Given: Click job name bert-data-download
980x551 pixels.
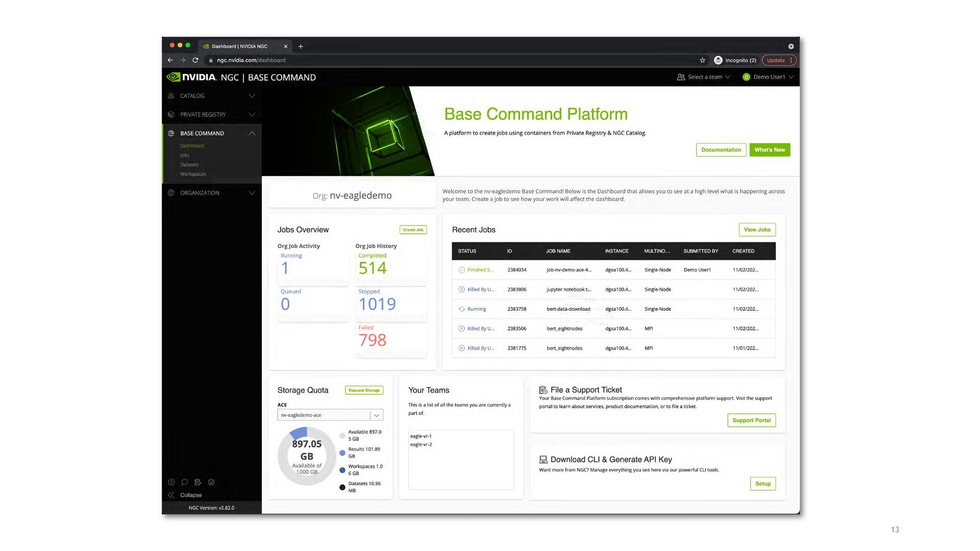Looking at the screenshot, I should (x=568, y=309).
